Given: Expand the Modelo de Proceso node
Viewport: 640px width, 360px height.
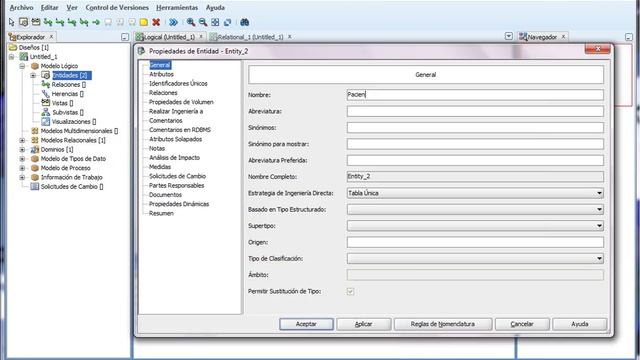Looking at the screenshot, I should click(22, 168).
